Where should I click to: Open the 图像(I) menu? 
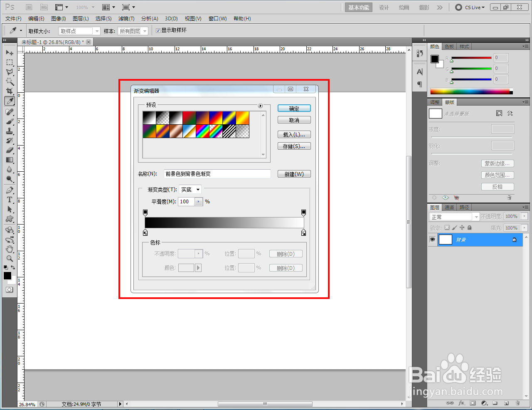coord(58,19)
